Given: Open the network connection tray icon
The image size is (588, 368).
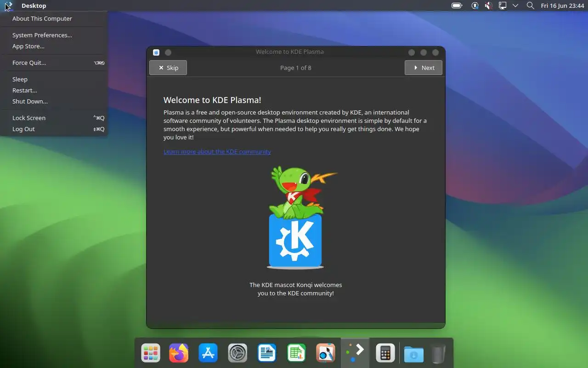Looking at the screenshot, I should (x=503, y=6).
